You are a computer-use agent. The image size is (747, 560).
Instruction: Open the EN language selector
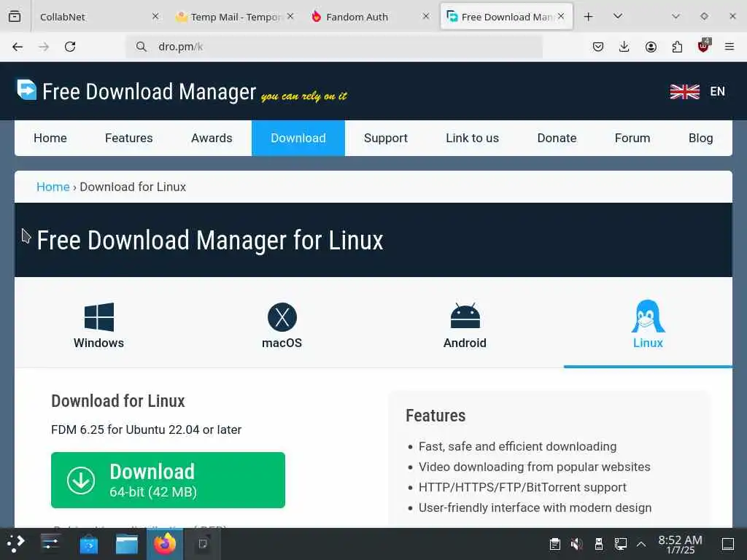point(718,91)
